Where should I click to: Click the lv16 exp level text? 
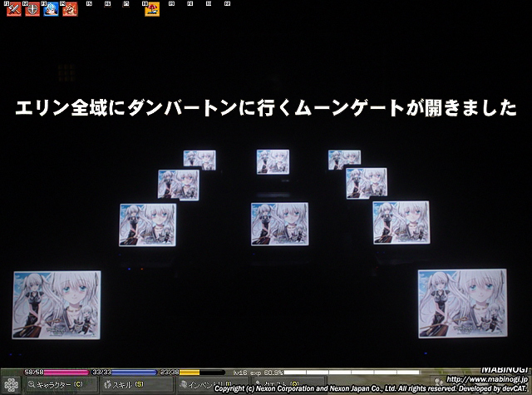[x=258, y=373]
